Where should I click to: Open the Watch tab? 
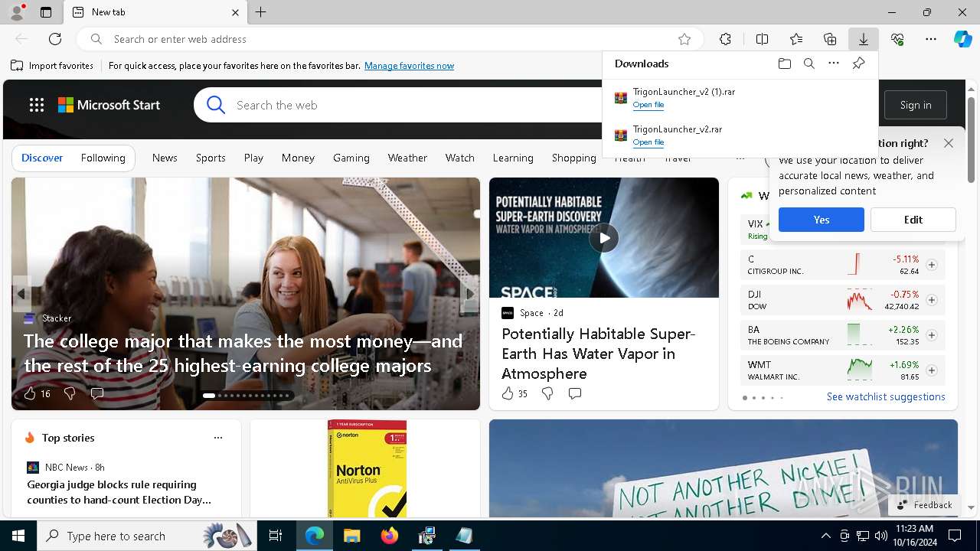(x=460, y=158)
